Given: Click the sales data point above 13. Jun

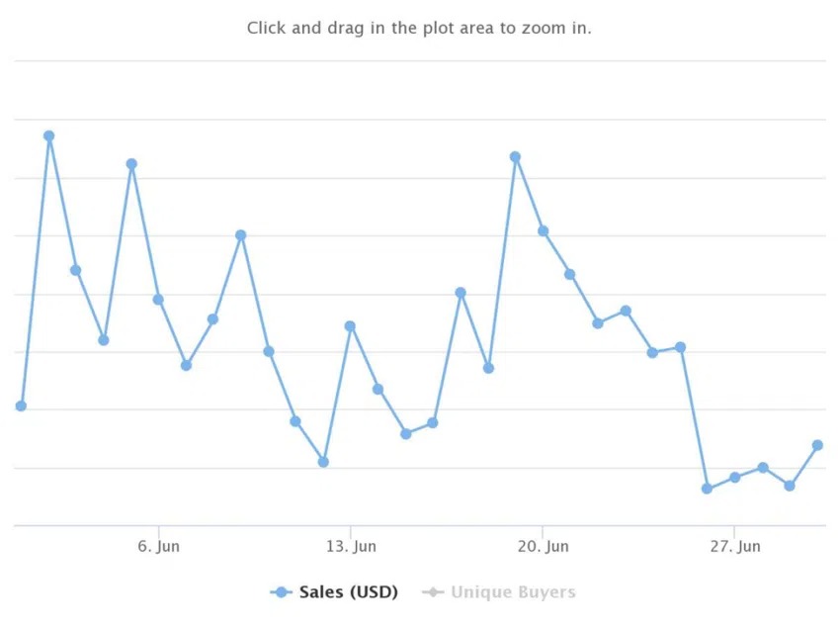Looking at the screenshot, I should 350,326.
